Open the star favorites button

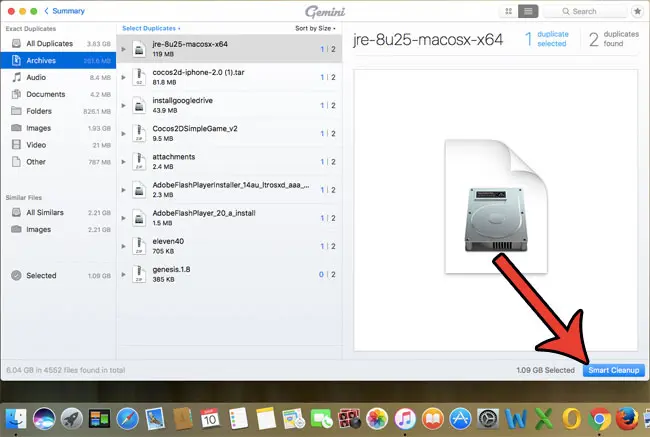click(638, 11)
